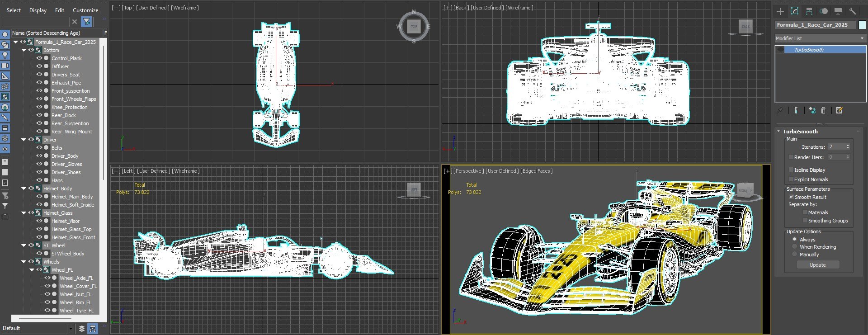The image size is (868, 335).
Task: Open the Create command panel tab
Action: click(780, 11)
